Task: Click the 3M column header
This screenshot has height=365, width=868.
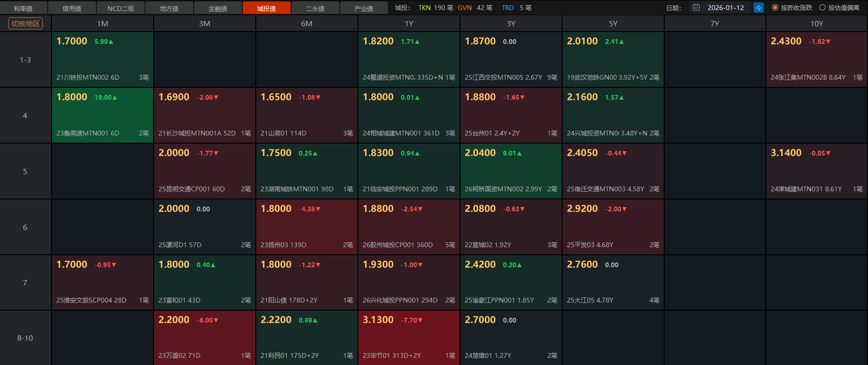Action: point(205,23)
